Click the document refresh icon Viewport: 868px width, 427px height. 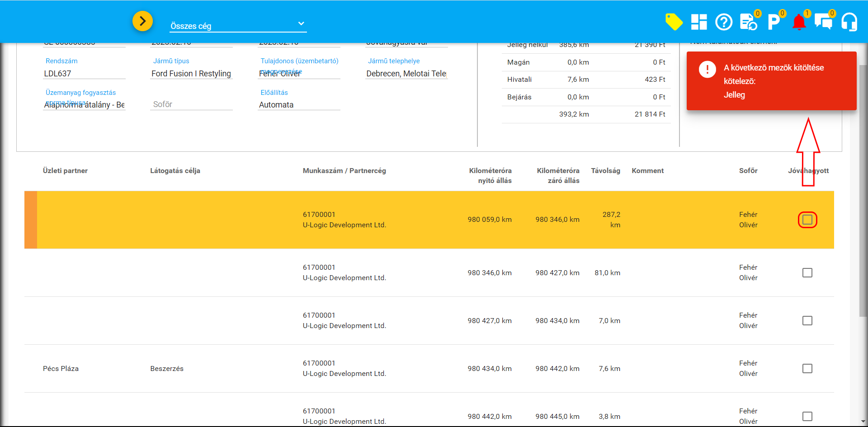(749, 22)
